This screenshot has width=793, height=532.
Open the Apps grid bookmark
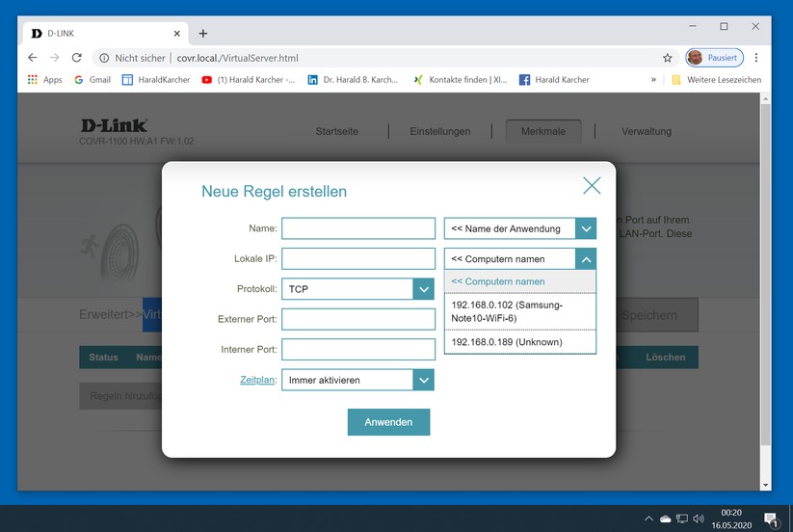pos(44,79)
